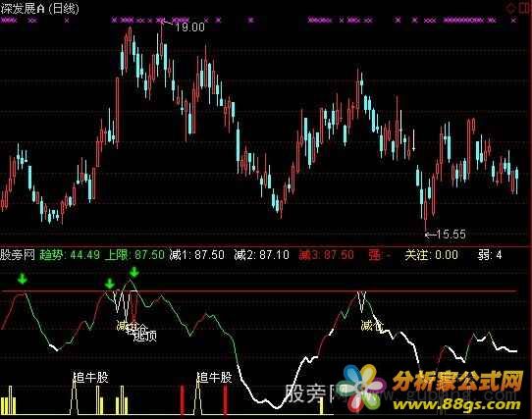This screenshot has height=419, width=532.
Task: Click the 减1: 87.50 indicator label
Action: pyautogui.click(x=196, y=255)
